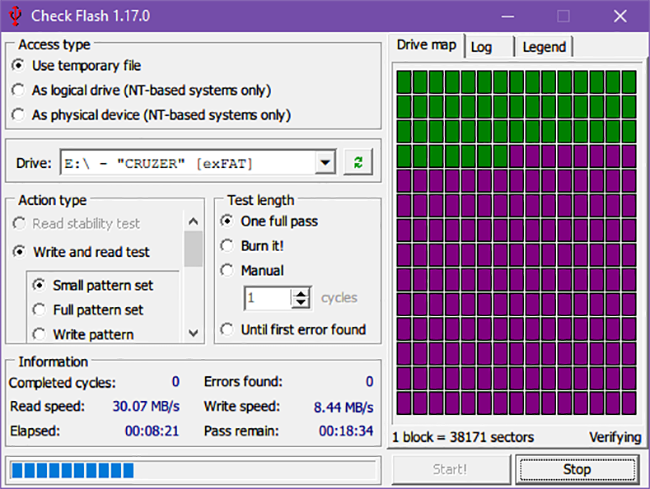Decrease cycles with the down spinner arrow
Viewport: 650px width, 489px height.
tap(301, 303)
